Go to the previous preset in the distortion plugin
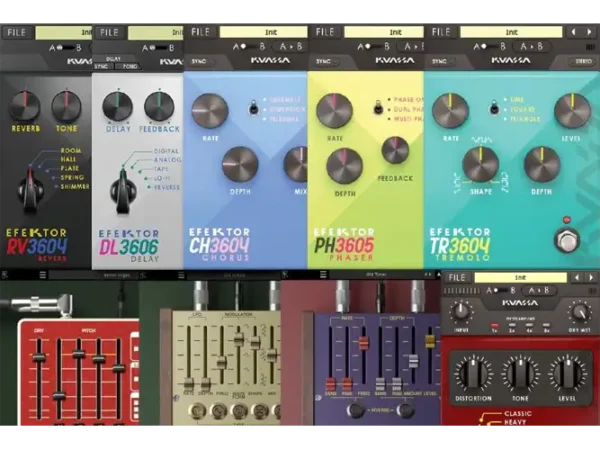Screen dimensions: 600x450 tap(577, 277)
